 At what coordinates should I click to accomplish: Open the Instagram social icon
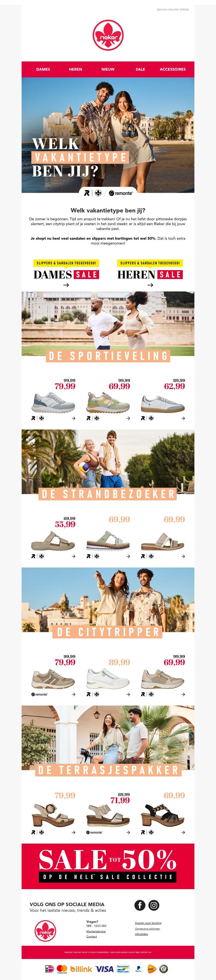tap(154, 905)
